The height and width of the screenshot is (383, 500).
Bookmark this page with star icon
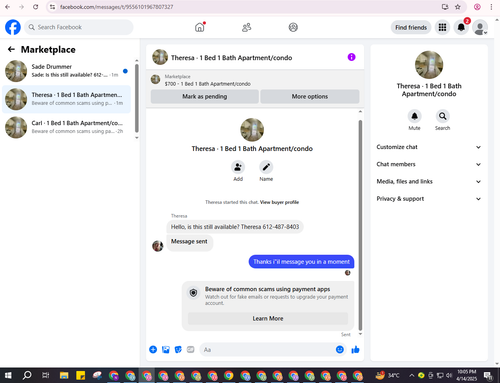pyautogui.click(x=458, y=7)
